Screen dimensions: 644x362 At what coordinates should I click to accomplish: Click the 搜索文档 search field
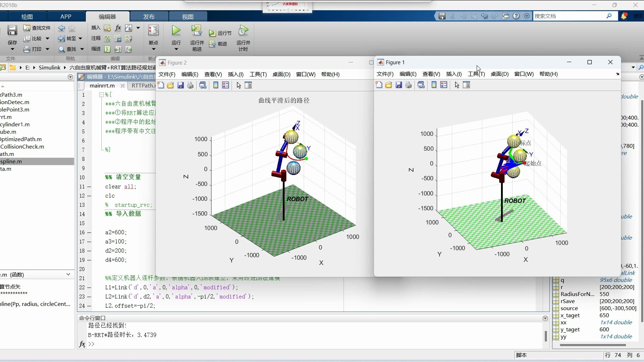click(568, 16)
